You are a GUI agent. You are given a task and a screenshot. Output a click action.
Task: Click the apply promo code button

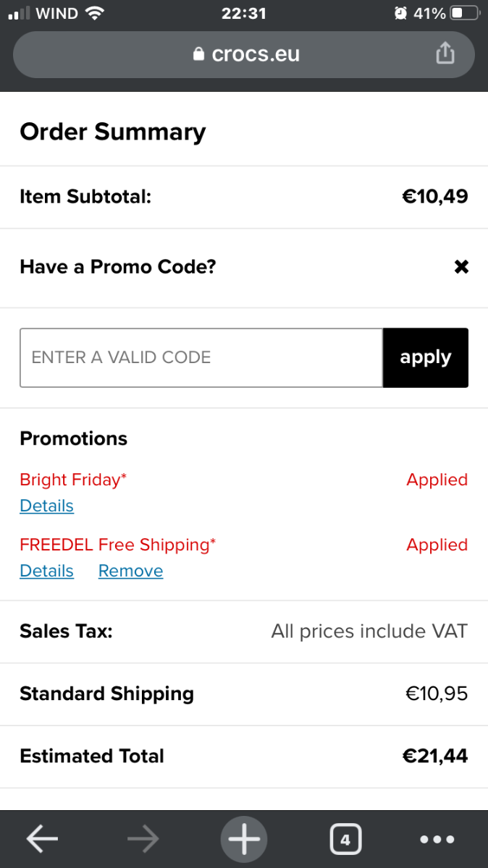click(426, 357)
